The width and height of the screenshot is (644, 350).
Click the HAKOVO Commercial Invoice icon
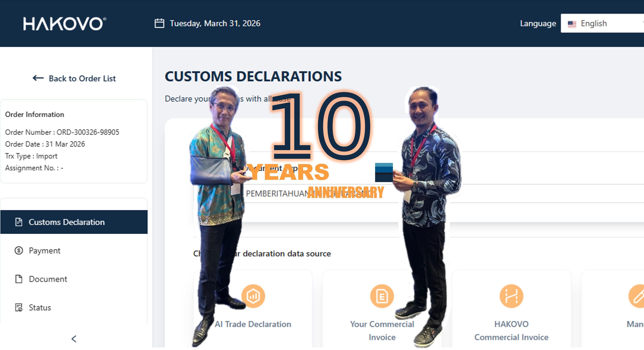(x=511, y=296)
